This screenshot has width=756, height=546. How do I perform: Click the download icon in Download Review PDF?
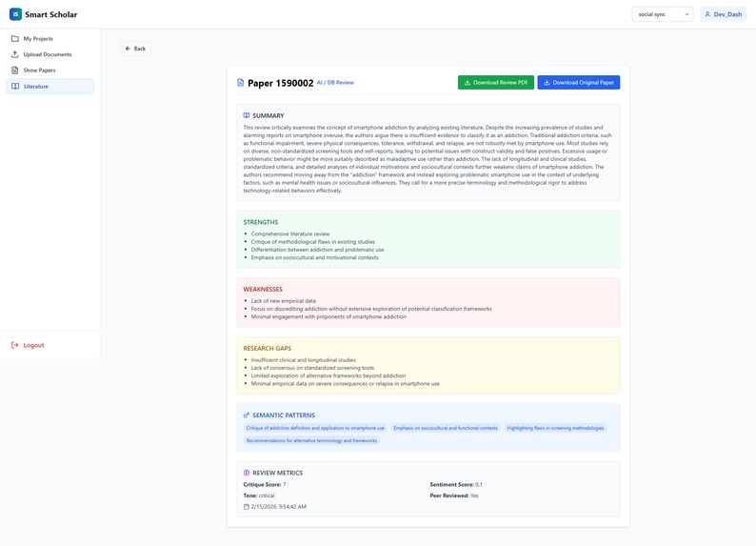click(468, 83)
